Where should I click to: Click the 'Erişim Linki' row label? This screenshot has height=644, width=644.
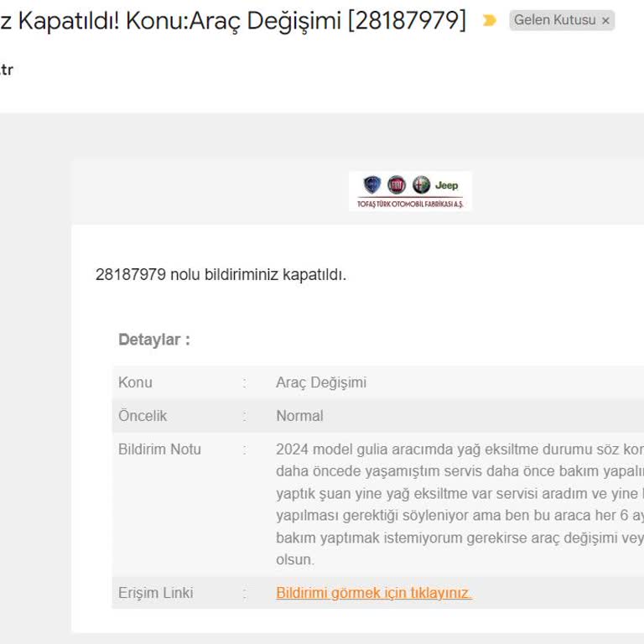point(155,593)
